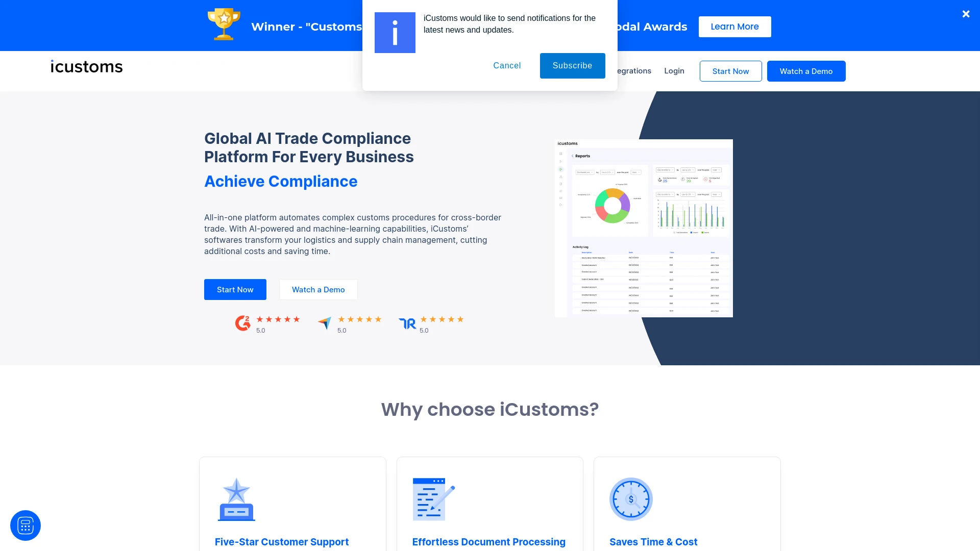980x551 pixels.
Task: Cancel the notification subscription prompt
Action: [x=506, y=65]
